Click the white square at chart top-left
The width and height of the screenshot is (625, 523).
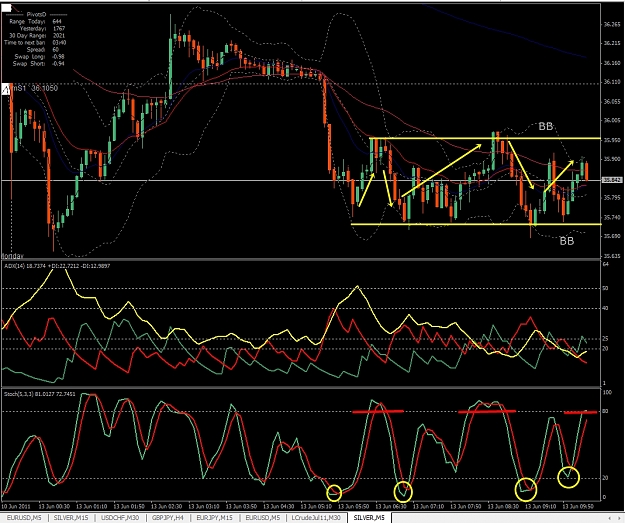[7, 8]
